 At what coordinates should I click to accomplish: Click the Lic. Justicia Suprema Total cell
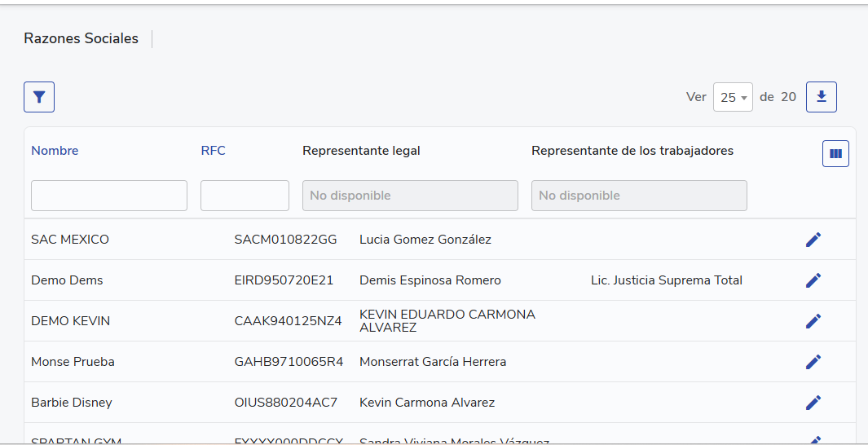(x=666, y=280)
